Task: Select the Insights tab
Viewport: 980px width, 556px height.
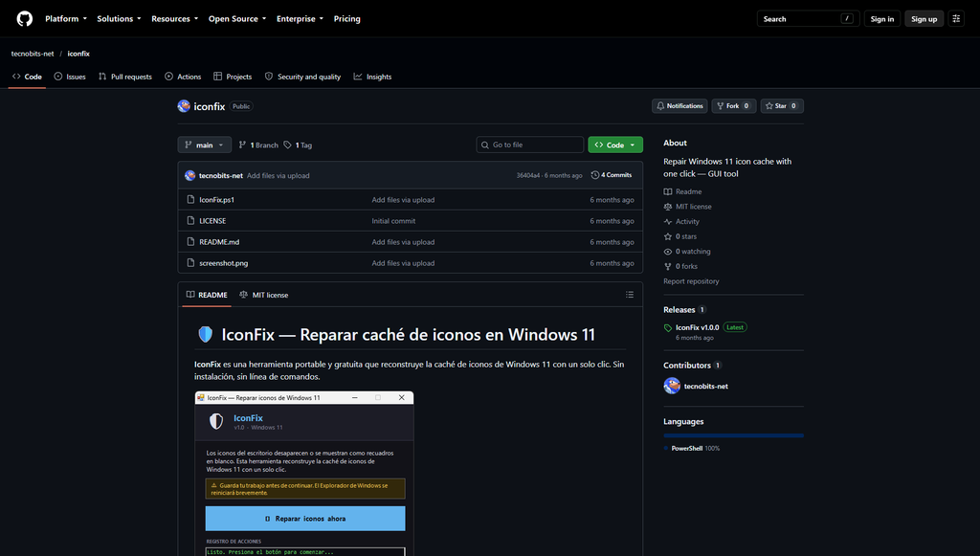Action: (372, 77)
